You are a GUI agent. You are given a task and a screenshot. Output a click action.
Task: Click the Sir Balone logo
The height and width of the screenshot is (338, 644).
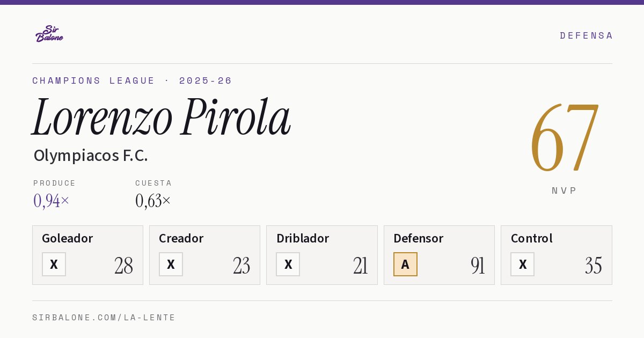[x=49, y=34]
